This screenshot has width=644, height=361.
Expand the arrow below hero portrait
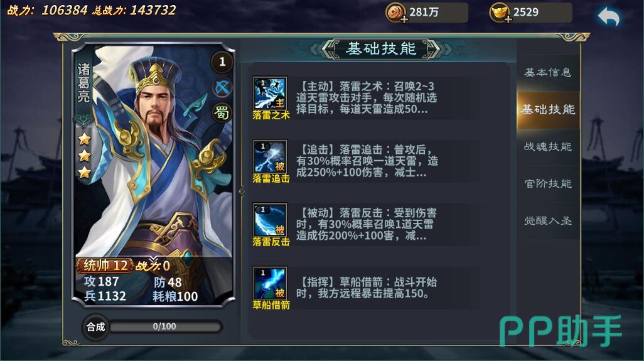[153, 259]
